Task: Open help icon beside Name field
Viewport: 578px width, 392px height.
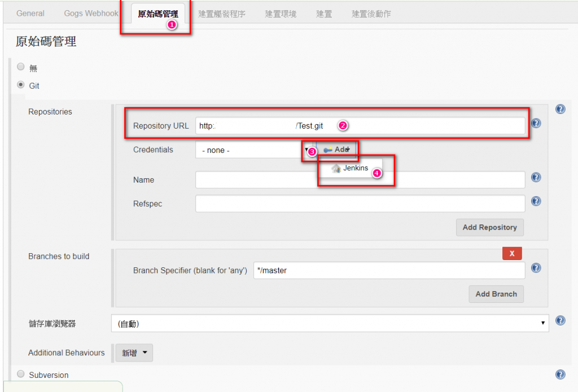Action: click(x=536, y=177)
